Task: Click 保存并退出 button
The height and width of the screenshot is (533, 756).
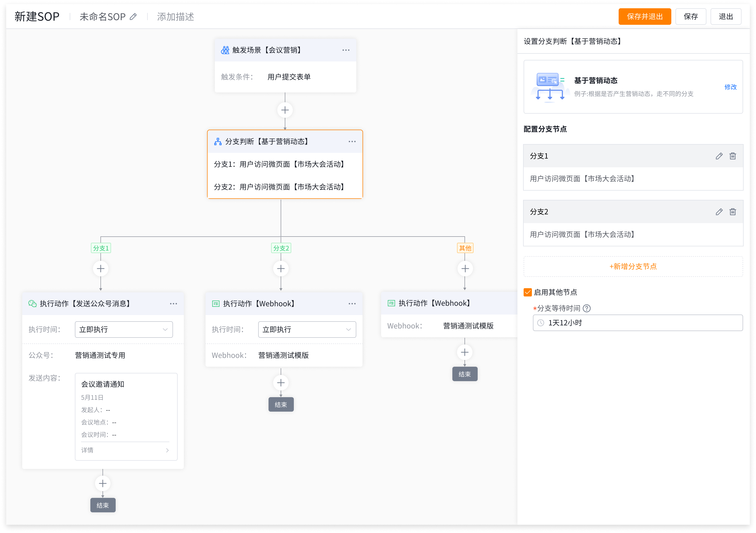Action: tap(644, 17)
